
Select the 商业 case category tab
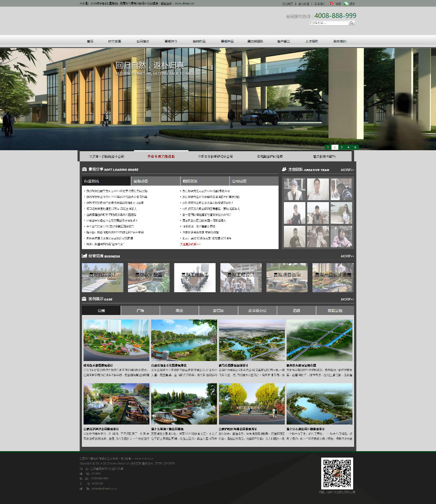point(179,311)
